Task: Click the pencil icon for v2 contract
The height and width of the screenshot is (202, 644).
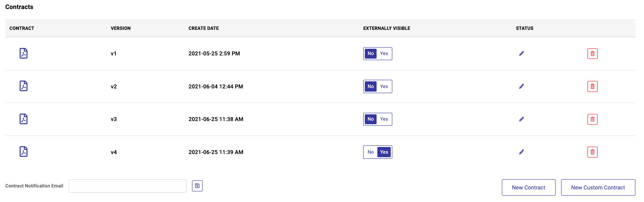Action: pos(521,86)
